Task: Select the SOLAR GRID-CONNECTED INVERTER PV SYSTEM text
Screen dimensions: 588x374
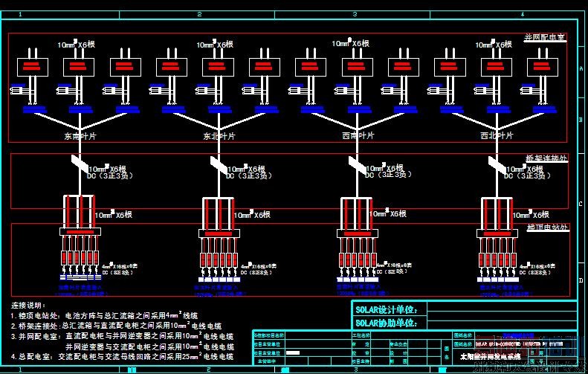Action: [x=520, y=344]
